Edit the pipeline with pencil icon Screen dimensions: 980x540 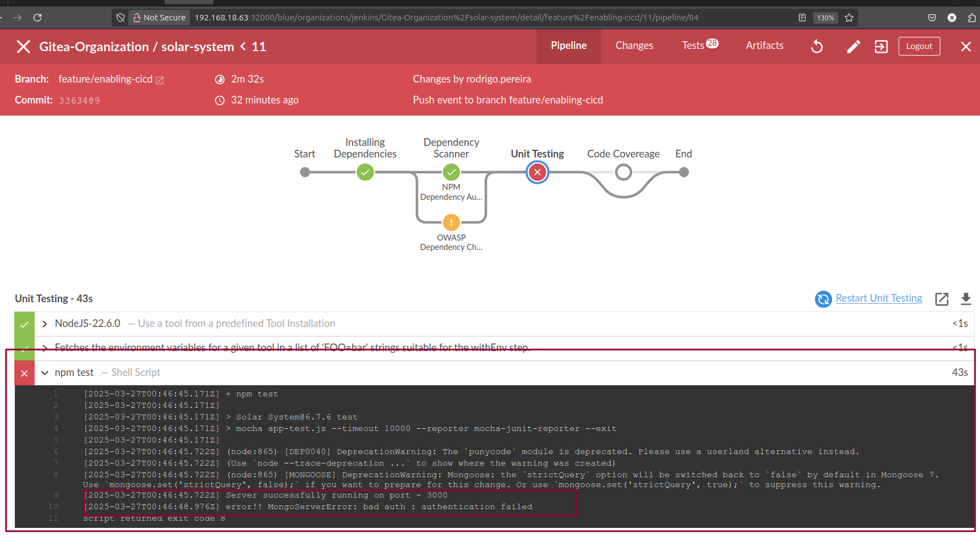853,47
